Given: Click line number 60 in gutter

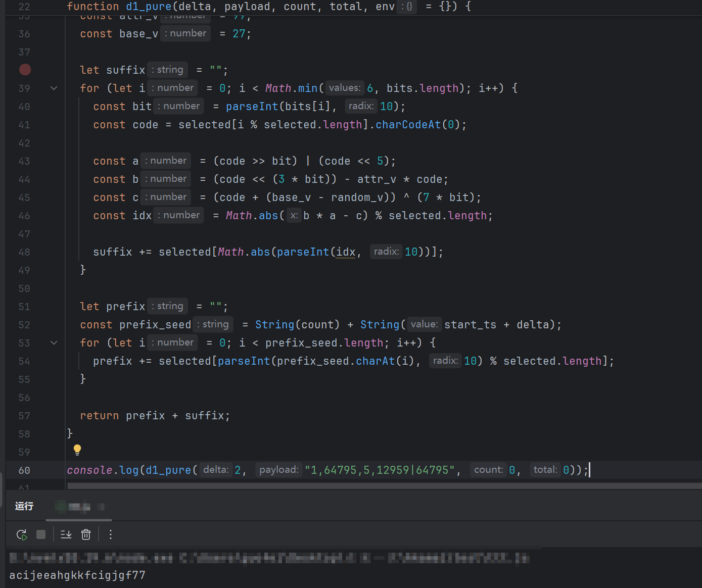Looking at the screenshot, I should pyautogui.click(x=24, y=470).
